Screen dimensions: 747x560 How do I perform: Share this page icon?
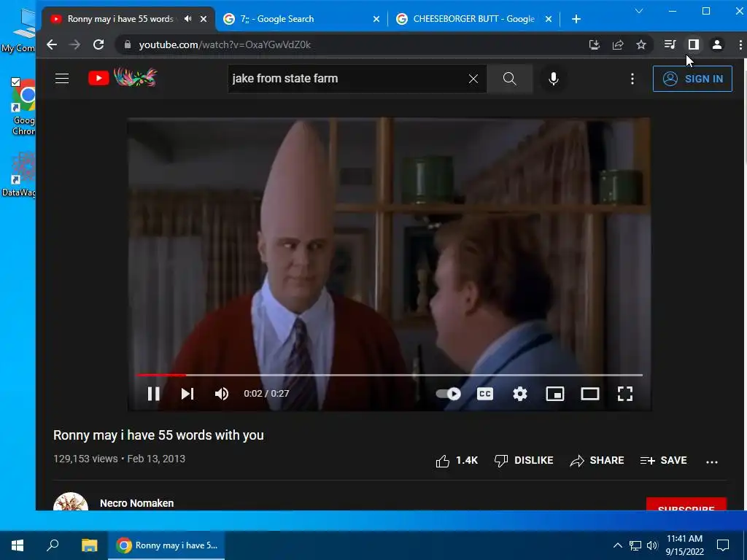coord(618,44)
